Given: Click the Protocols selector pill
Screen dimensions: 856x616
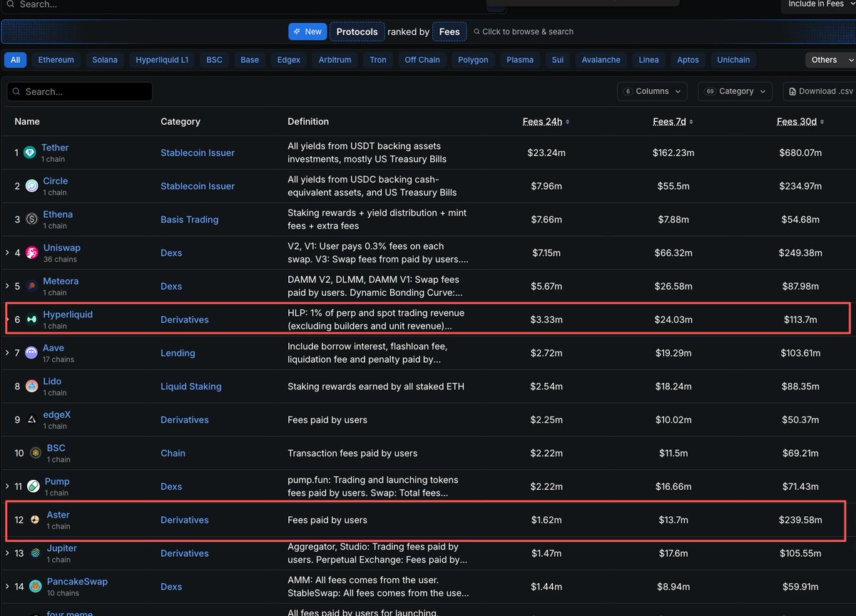Looking at the screenshot, I should (x=357, y=31).
